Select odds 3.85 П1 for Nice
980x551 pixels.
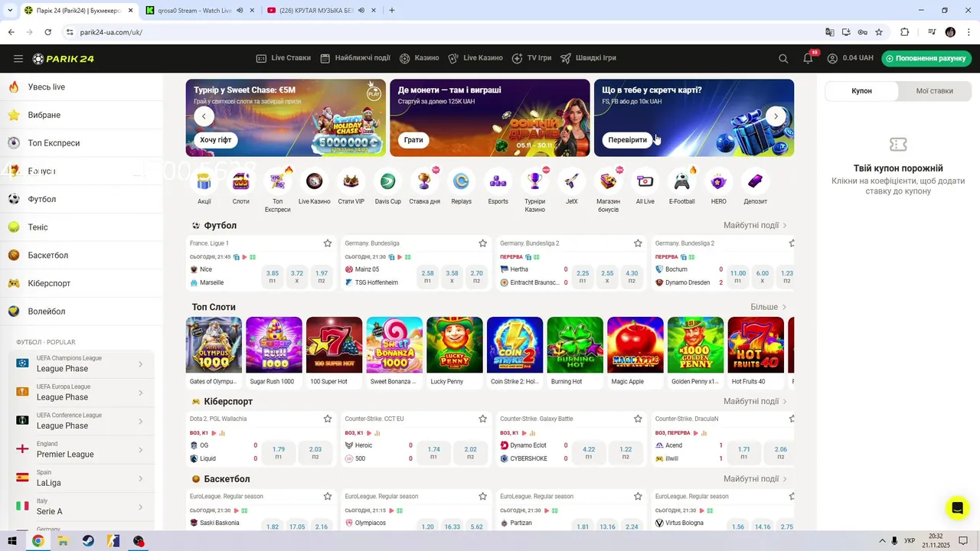click(x=273, y=276)
